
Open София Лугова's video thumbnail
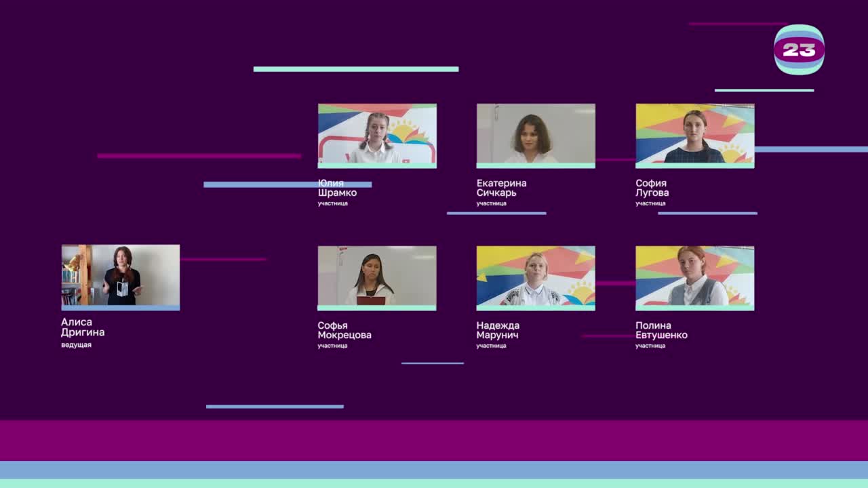click(x=694, y=135)
